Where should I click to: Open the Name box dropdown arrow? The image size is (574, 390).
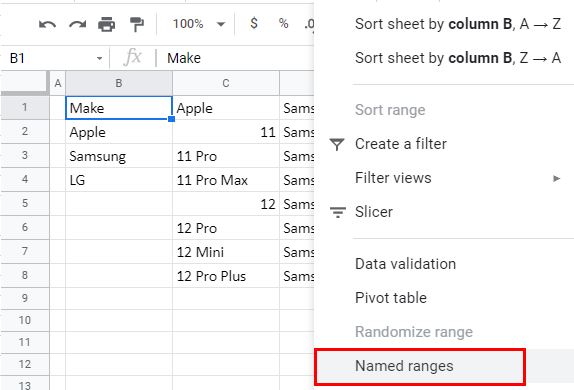pos(99,59)
